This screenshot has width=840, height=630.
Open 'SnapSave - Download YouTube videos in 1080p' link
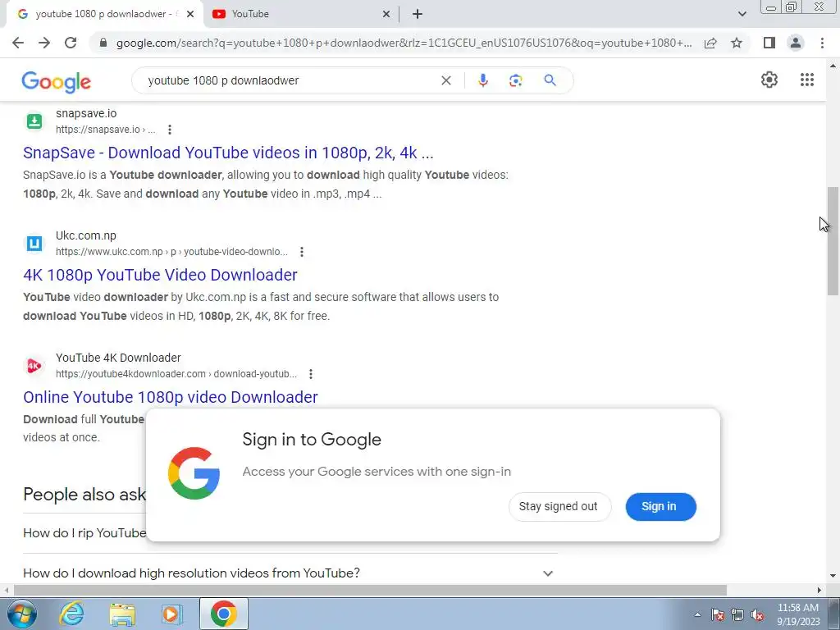coord(228,153)
